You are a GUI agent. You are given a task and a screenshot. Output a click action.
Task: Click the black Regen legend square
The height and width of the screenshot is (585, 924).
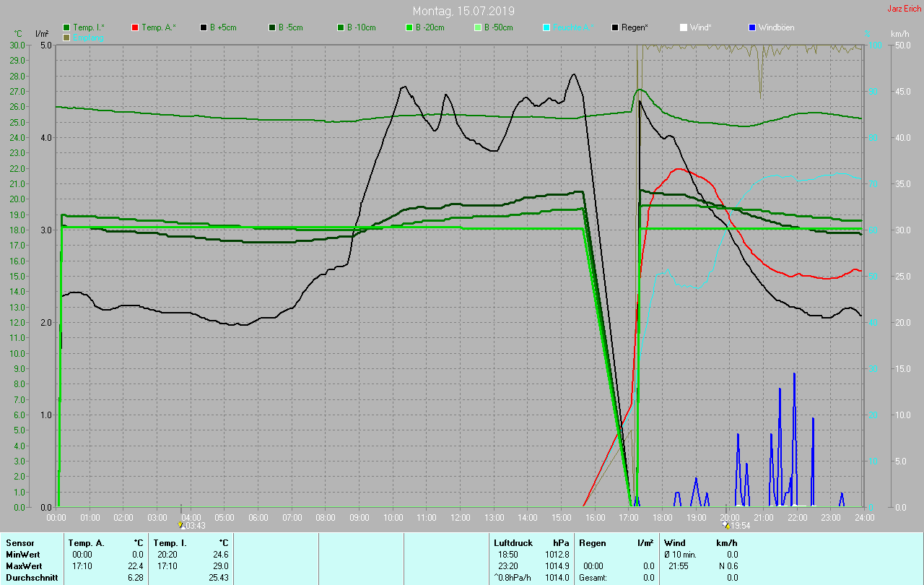click(615, 27)
